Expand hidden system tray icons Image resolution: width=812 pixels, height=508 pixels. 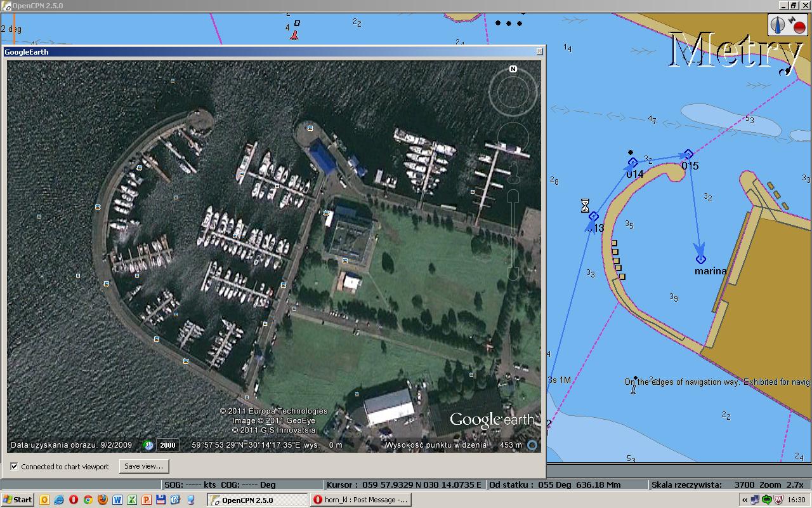coord(745,500)
